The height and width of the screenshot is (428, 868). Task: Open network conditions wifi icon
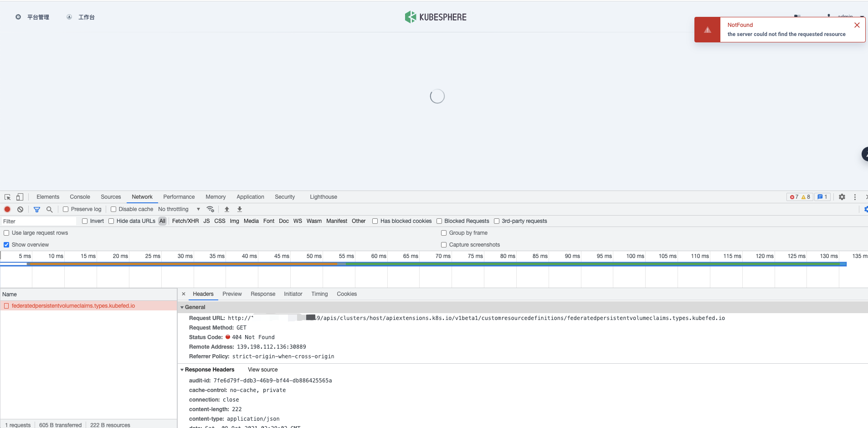click(211, 209)
